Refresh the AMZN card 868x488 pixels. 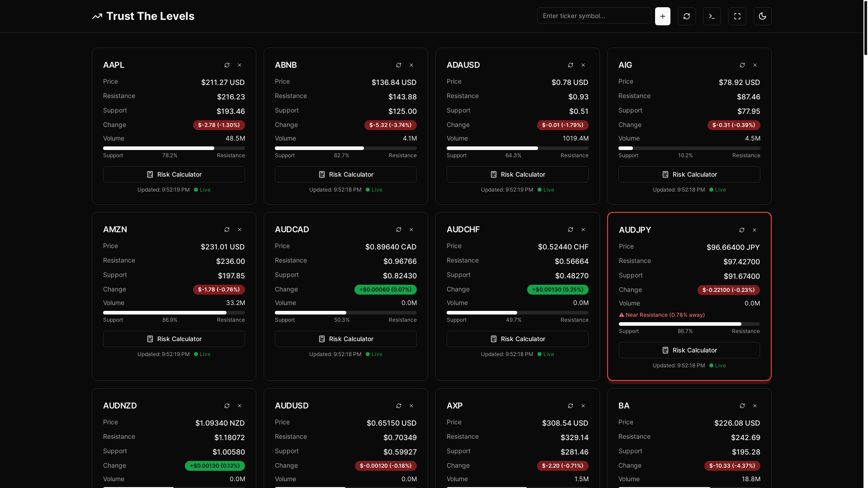click(x=227, y=230)
